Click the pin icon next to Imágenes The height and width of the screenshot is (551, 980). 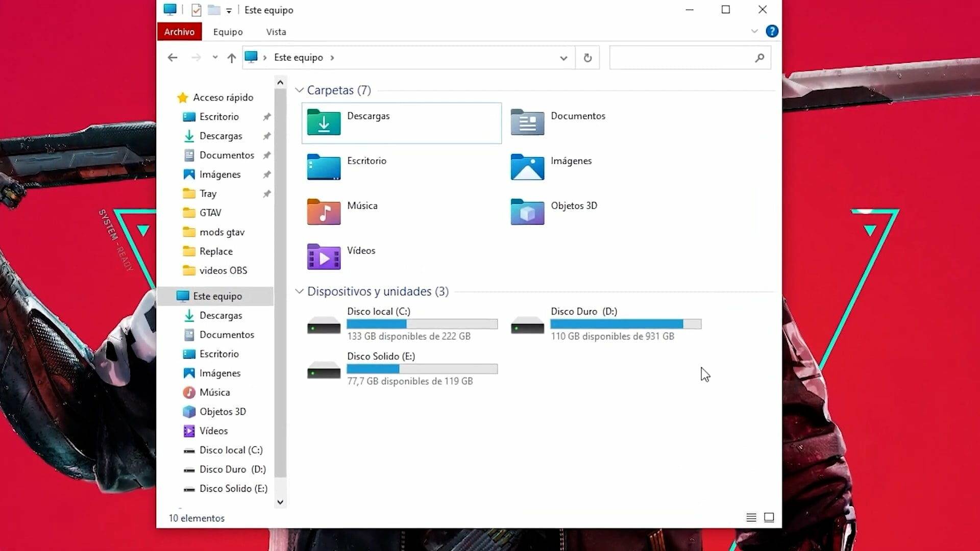coord(266,174)
